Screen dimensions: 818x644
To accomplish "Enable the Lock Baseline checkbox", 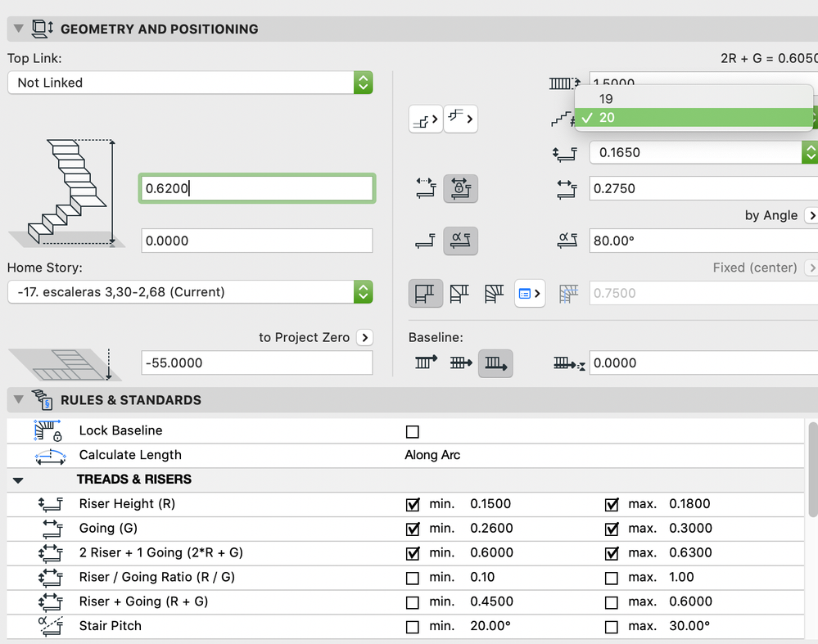I will (x=412, y=432).
